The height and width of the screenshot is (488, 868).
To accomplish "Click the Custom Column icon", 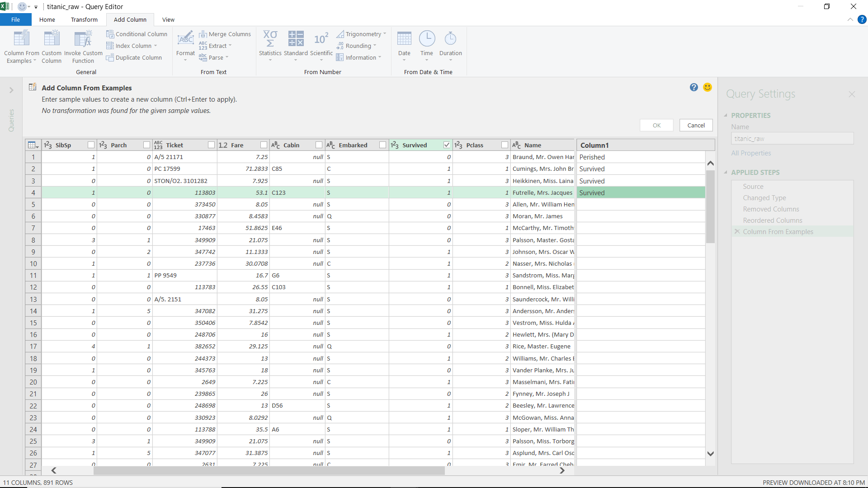I will click(x=52, y=39).
